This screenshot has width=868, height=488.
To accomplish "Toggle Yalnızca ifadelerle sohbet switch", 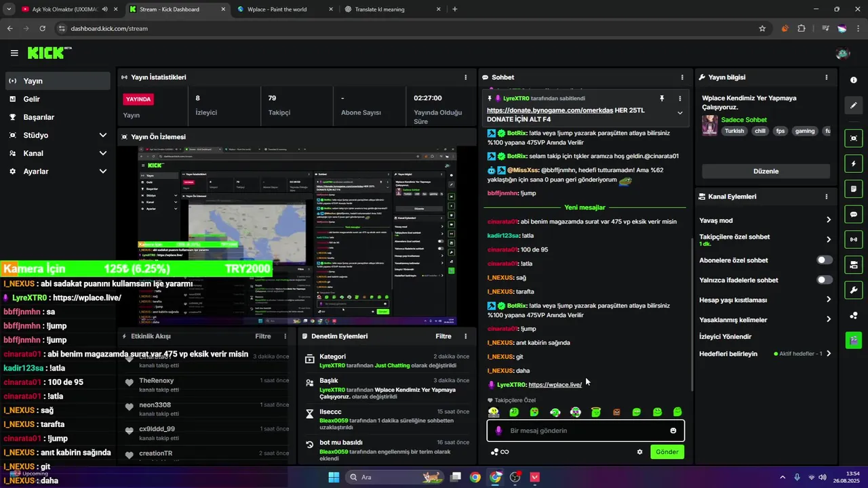I will 824,280.
